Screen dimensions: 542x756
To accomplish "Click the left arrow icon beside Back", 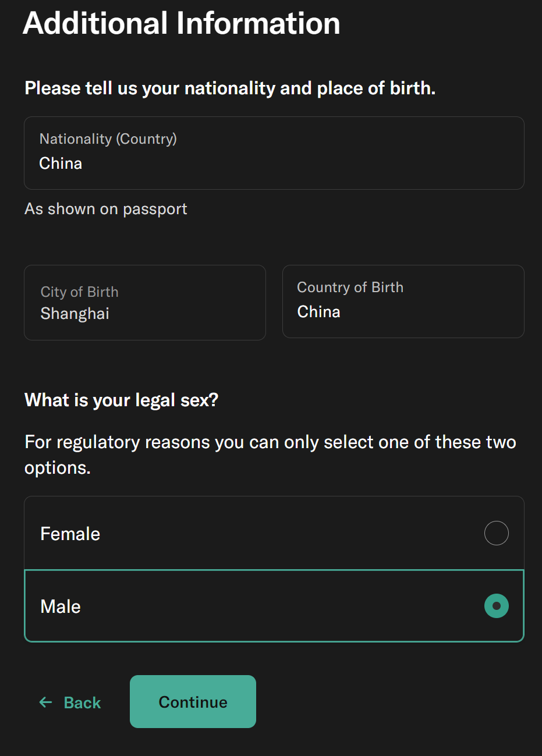I will (45, 702).
